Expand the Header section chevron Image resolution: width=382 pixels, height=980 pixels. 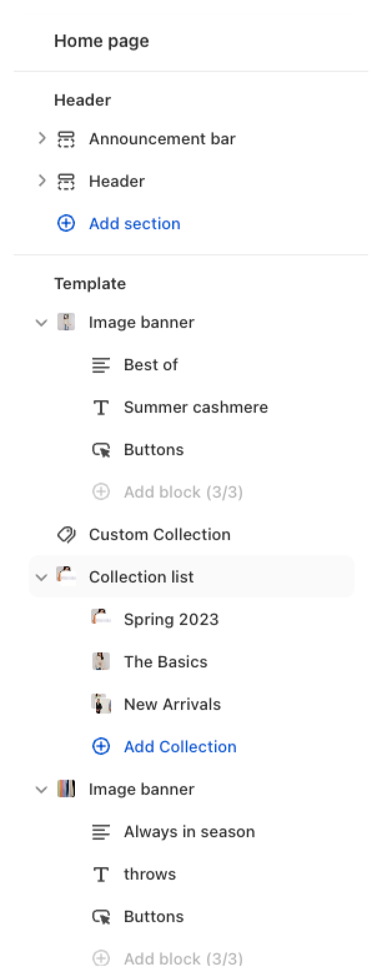tap(42, 181)
